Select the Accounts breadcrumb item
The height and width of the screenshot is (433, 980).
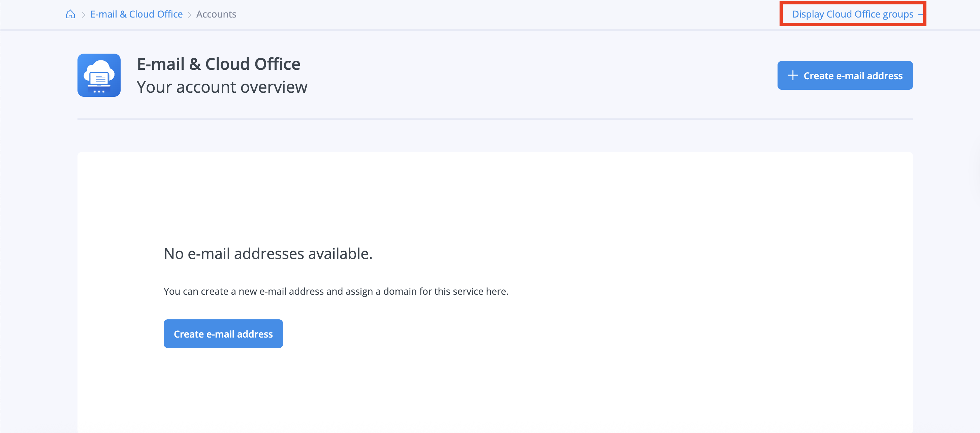[216, 15]
